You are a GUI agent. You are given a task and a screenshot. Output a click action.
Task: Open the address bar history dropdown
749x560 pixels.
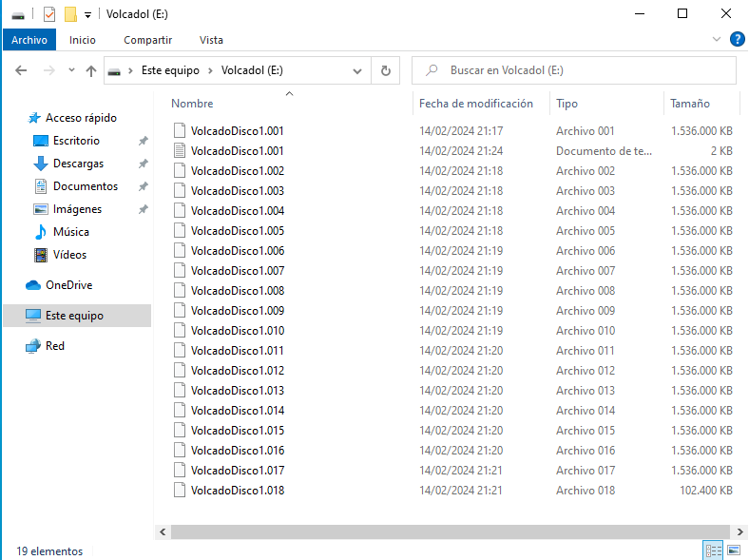[357, 70]
